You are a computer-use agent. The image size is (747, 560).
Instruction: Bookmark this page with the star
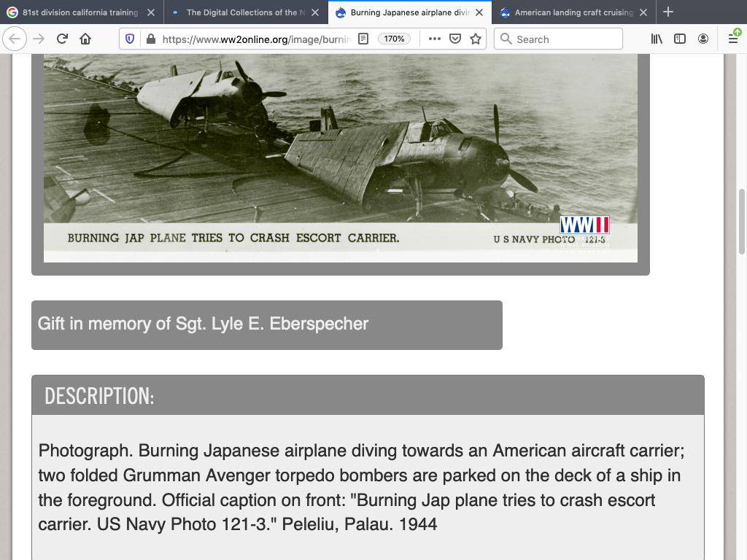476,39
